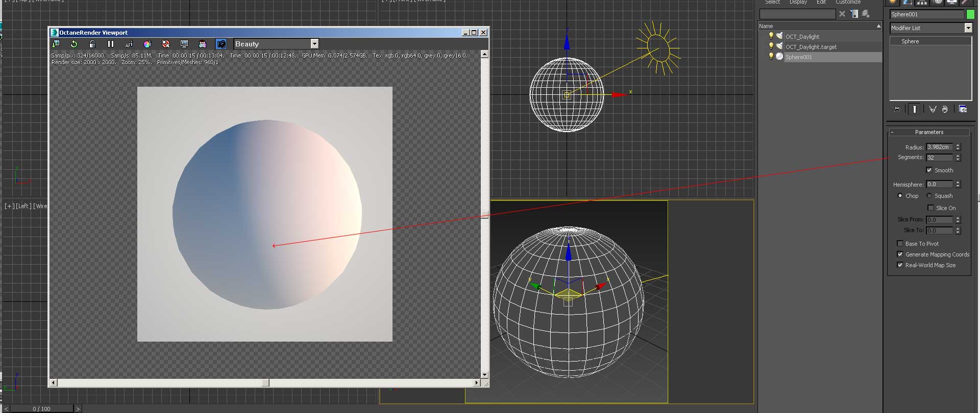Toggle the light bulb for Sphere001
980x413 pixels.
[x=771, y=56]
